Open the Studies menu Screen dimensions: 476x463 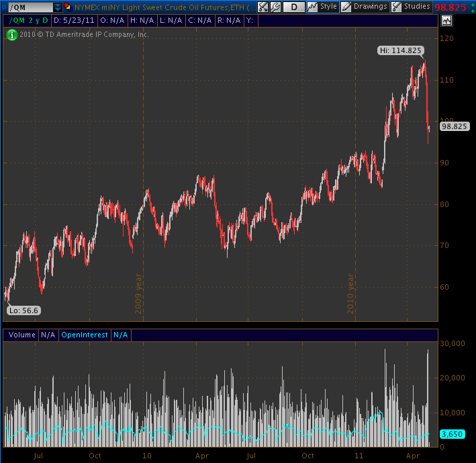point(417,7)
